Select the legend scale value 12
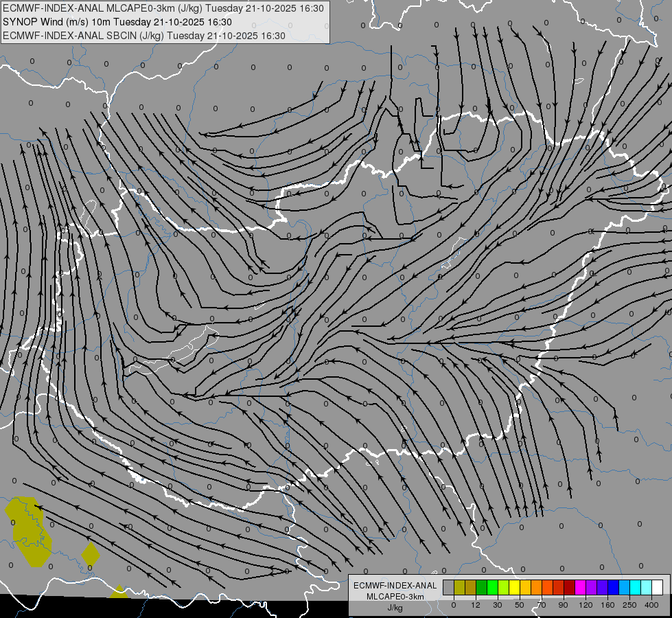The image size is (672, 618). coord(476,605)
